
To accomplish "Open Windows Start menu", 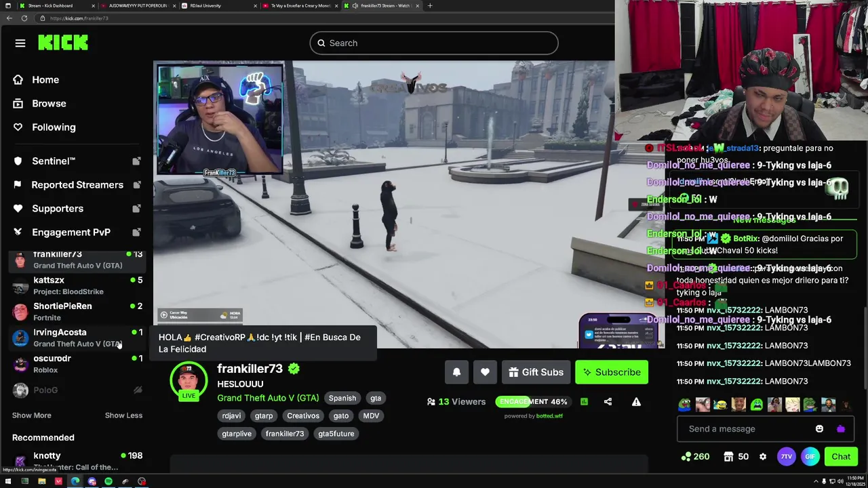I will (8, 482).
